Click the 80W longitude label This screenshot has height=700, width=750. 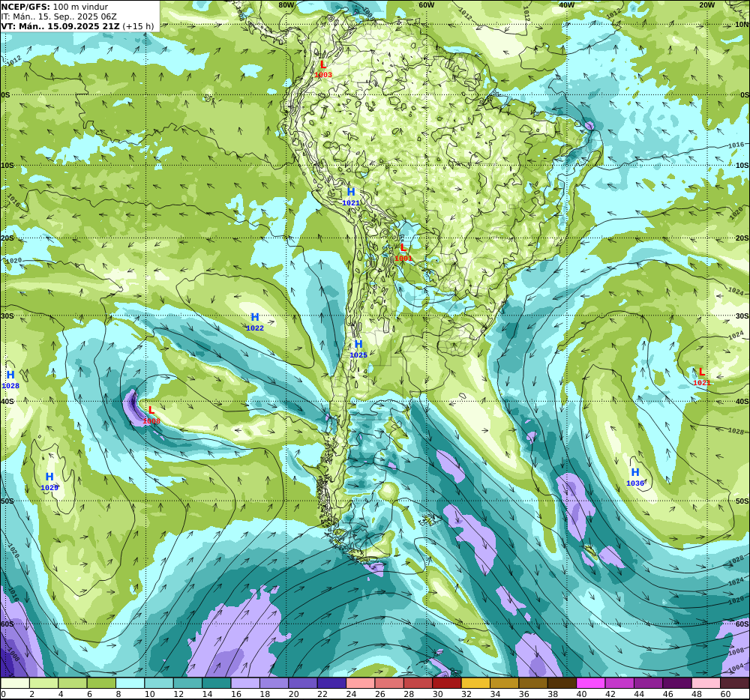tap(286, 4)
